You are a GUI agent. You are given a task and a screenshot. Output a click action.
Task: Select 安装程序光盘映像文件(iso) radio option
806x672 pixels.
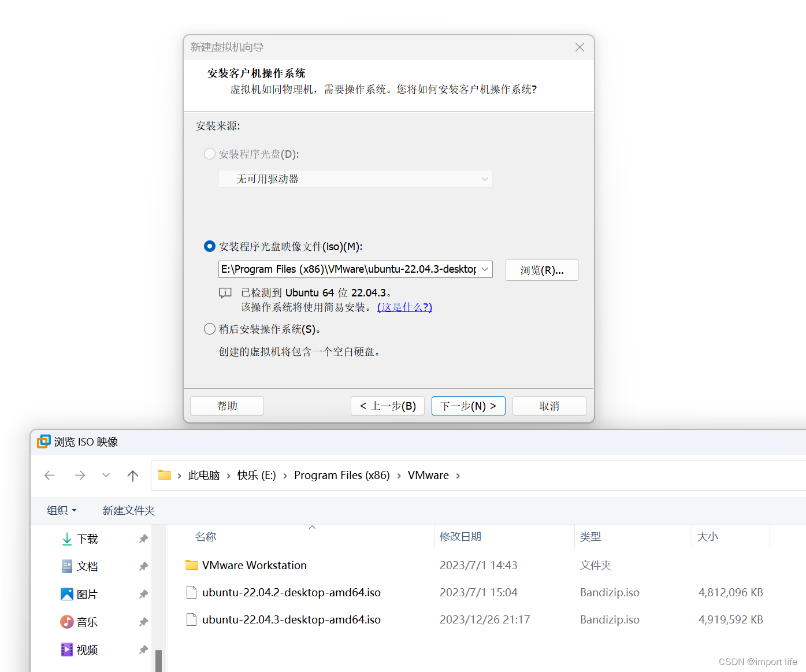[x=210, y=246]
